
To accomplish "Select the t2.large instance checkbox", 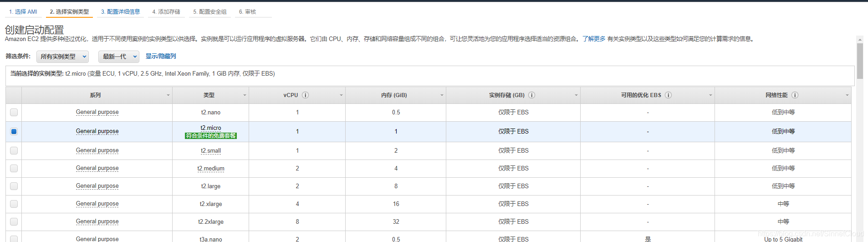I will [14, 186].
